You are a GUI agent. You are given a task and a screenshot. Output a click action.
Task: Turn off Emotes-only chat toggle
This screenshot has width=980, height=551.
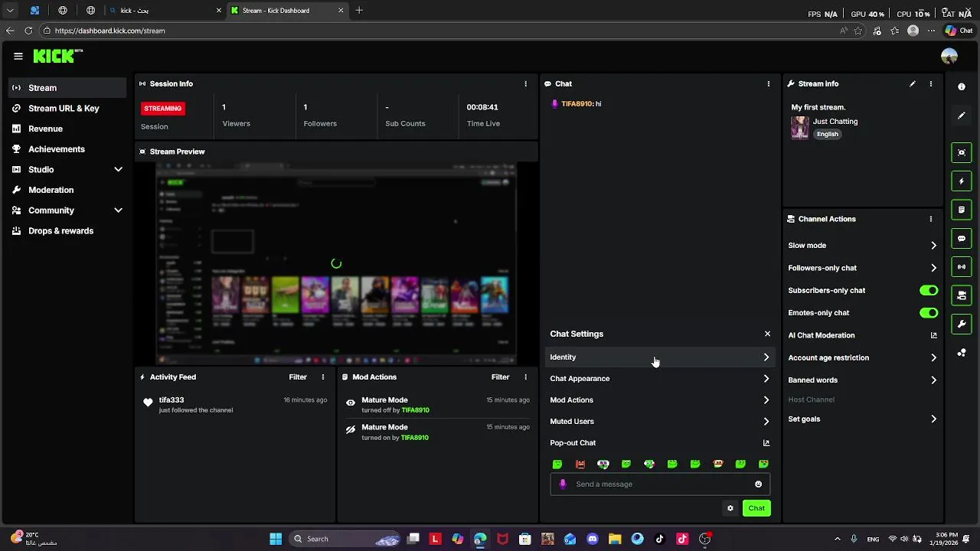click(929, 313)
